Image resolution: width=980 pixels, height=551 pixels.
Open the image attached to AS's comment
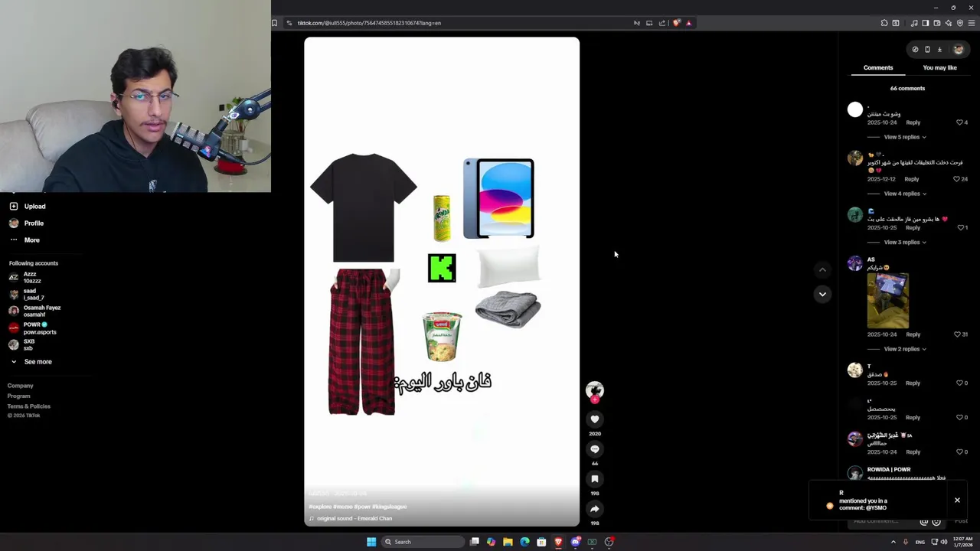pyautogui.click(x=888, y=301)
